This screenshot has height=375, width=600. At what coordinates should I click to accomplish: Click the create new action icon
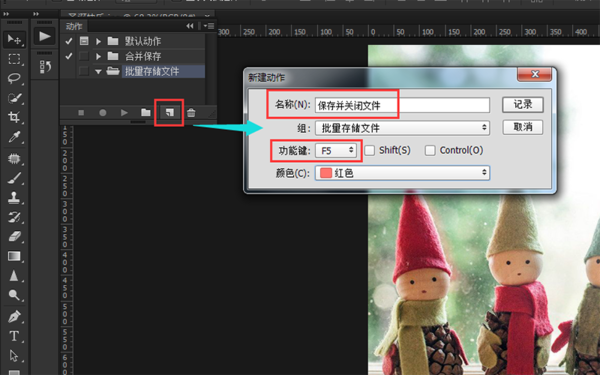point(170,112)
